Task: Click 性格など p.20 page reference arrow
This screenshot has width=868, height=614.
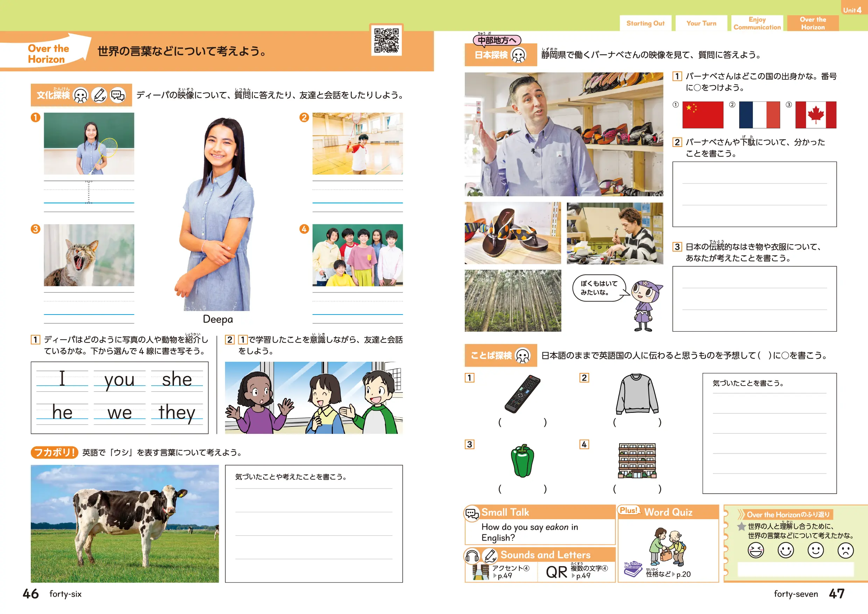Action: tap(674, 574)
